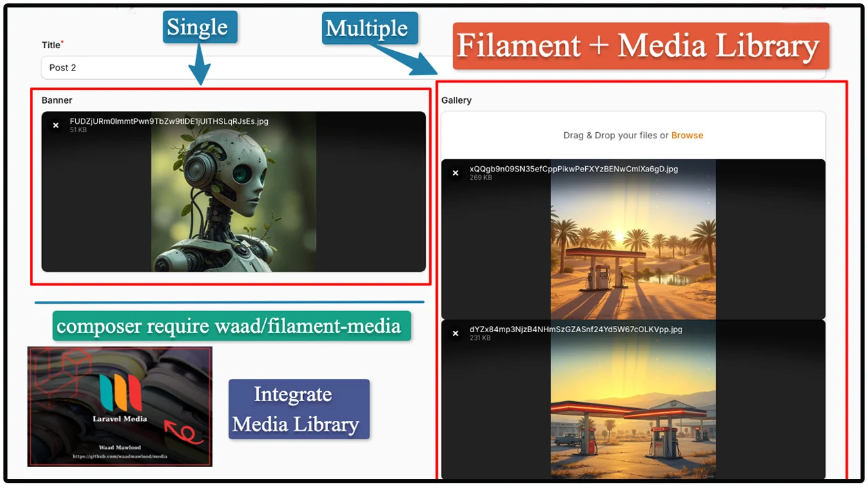Remove xQQgb9n09 image from the Gallery

(455, 173)
